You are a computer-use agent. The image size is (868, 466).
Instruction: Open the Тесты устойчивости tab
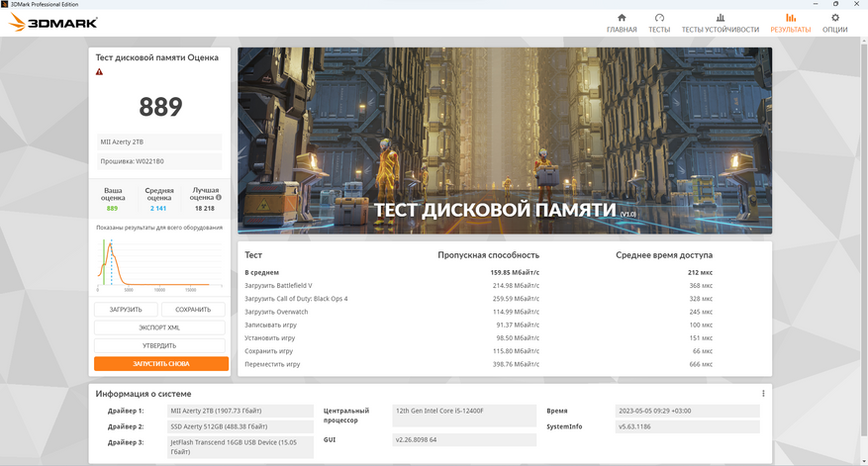point(720,23)
